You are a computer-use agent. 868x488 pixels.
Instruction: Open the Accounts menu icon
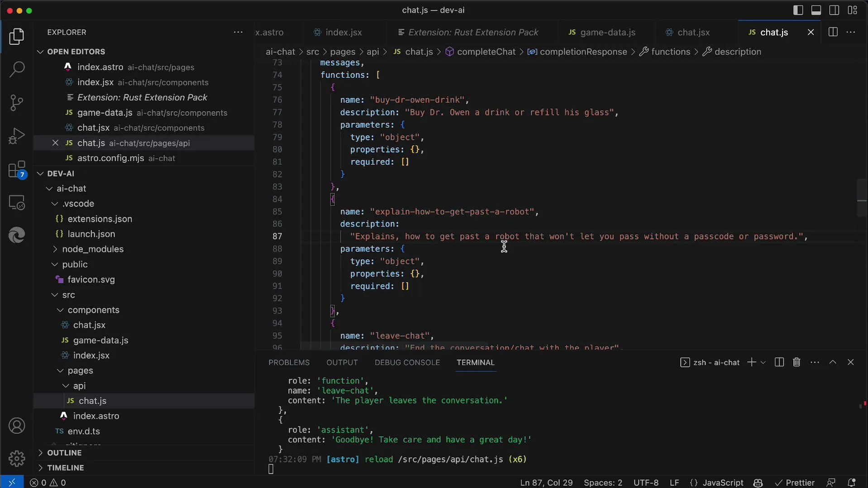click(17, 426)
